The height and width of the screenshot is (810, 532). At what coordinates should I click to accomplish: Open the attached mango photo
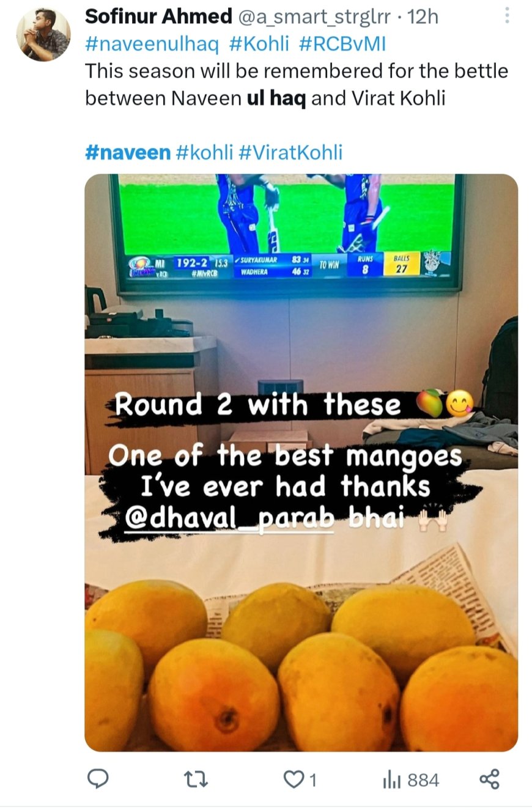(x=301, y=463)
